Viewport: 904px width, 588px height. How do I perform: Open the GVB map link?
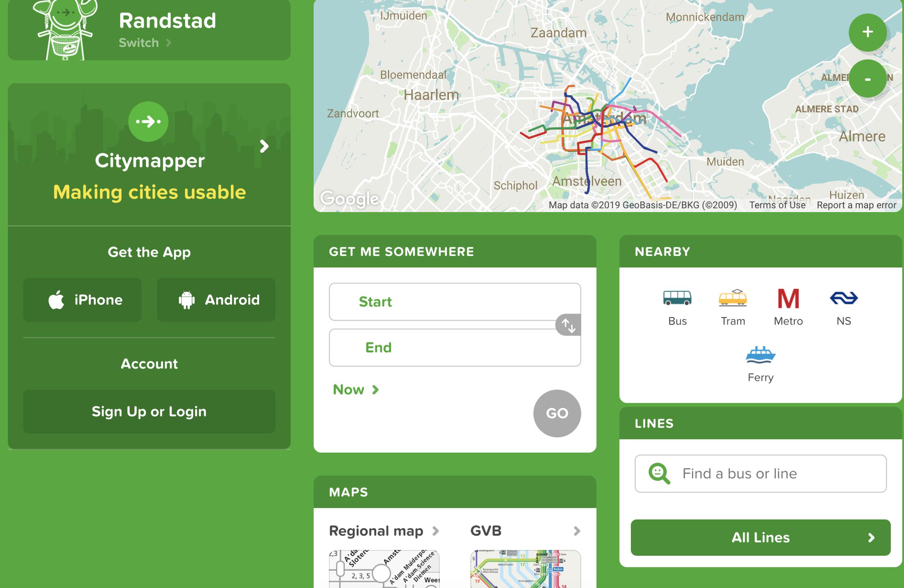point(525,531)
